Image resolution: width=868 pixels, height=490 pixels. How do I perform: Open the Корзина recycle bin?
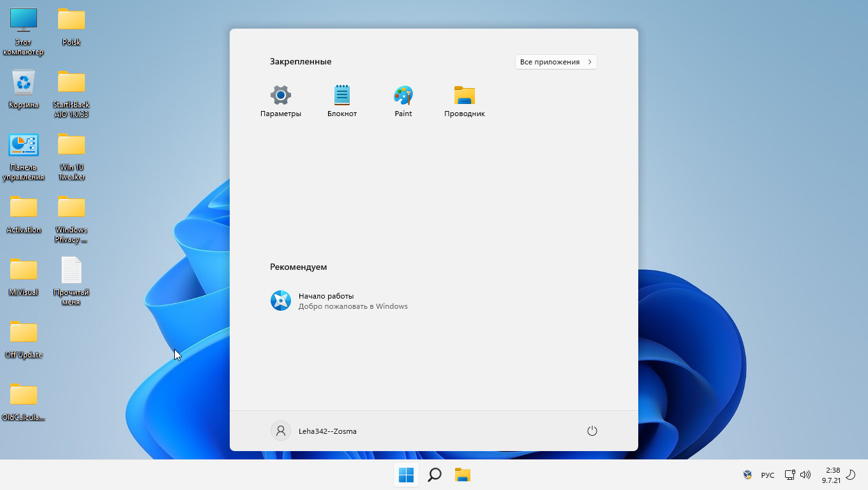[x=24, y=86]
